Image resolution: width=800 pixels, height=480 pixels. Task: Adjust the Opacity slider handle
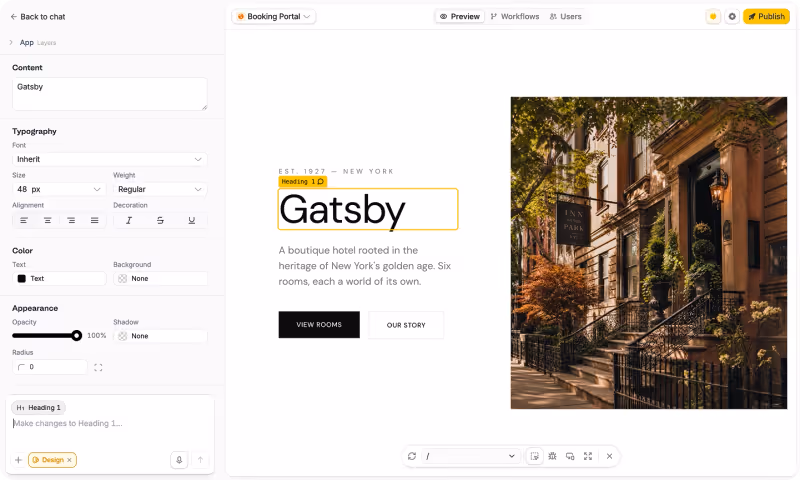coord(77,336)
